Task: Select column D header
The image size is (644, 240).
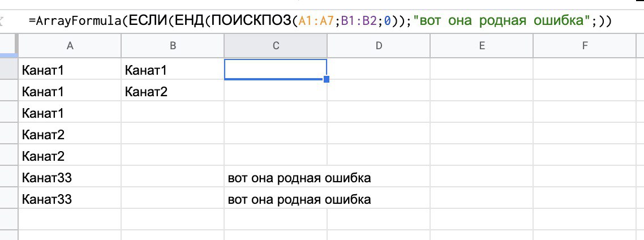Action: pyautogui.click(x=378, y=46)
